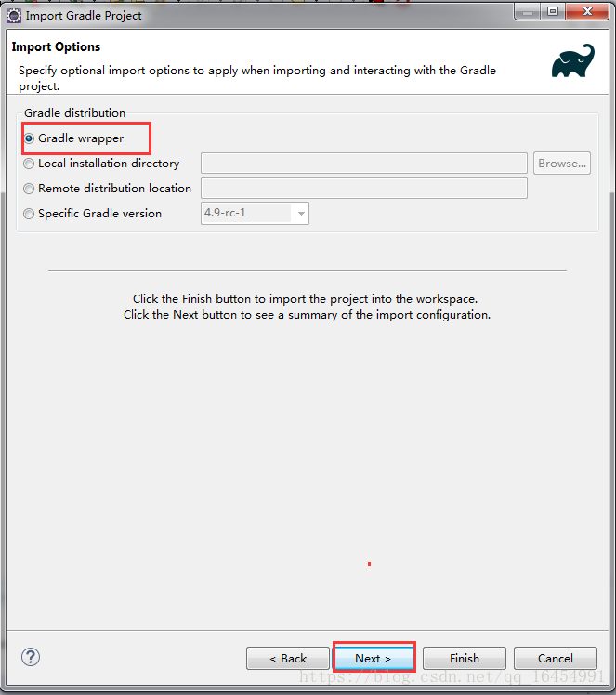616x695 pixels.
Task: Click the Gradle elephant logo
Action: pyautogui.click(x=573, y=60)
